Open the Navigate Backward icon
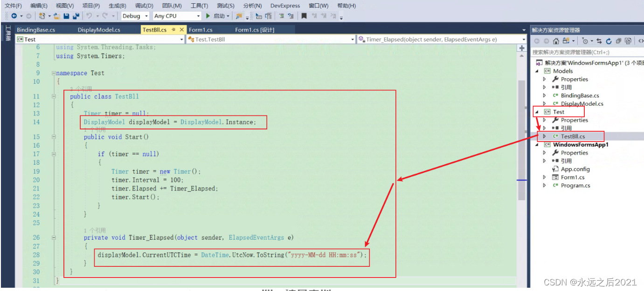This screenshot has width=644, height=291. [x=13, y=16]
